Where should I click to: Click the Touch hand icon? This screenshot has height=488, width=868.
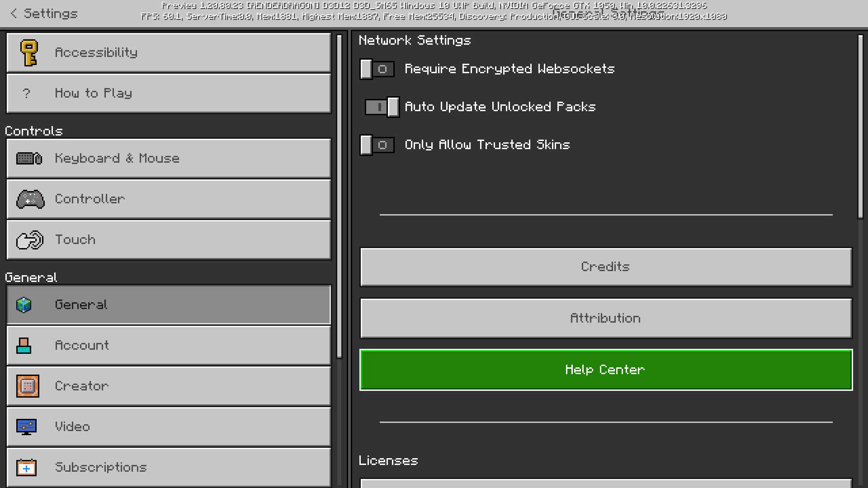tap(30, 240)
